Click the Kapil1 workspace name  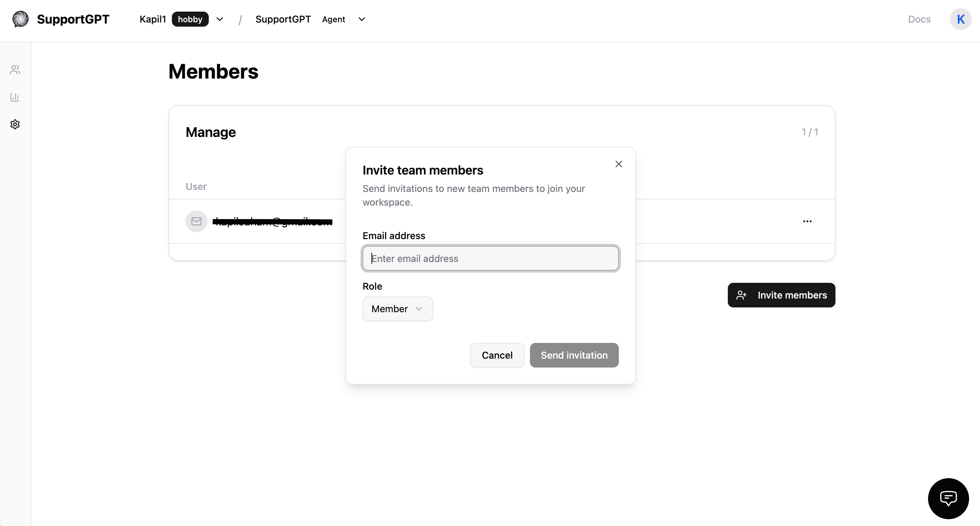[152, 19]
